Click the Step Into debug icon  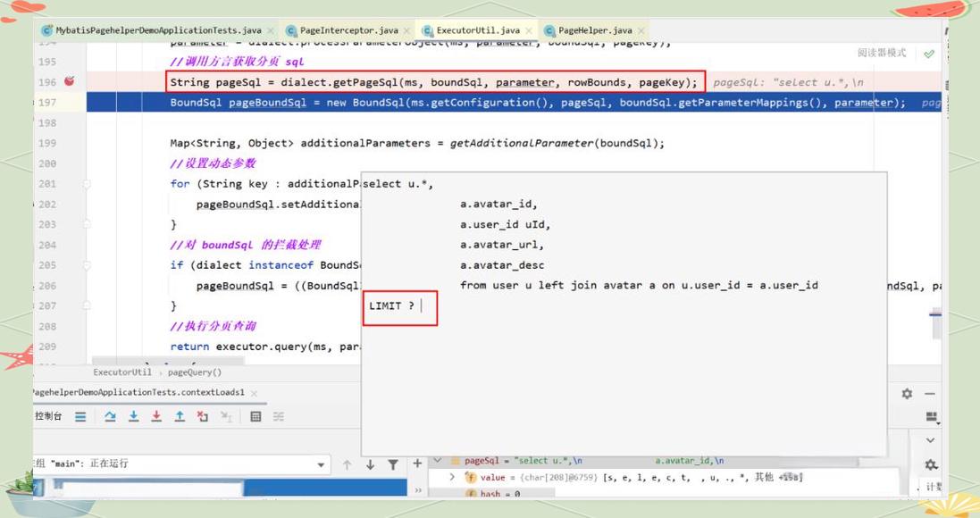pos(133,416)
